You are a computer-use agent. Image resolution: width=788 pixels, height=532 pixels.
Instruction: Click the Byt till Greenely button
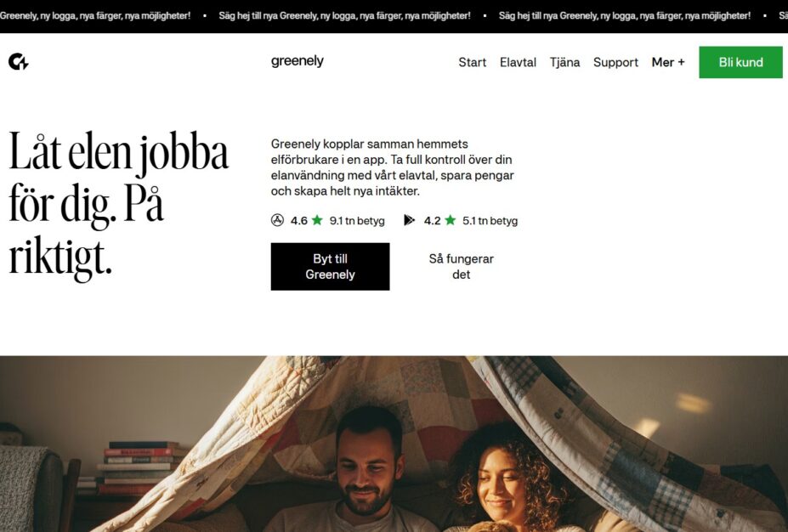330,267
